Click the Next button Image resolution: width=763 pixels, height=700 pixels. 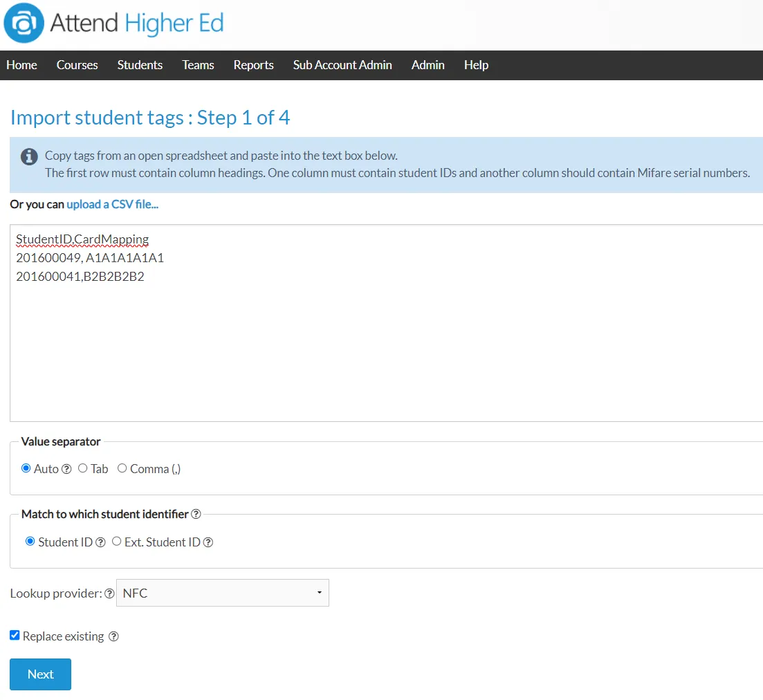pyautogui.click(x=40, y=674)
